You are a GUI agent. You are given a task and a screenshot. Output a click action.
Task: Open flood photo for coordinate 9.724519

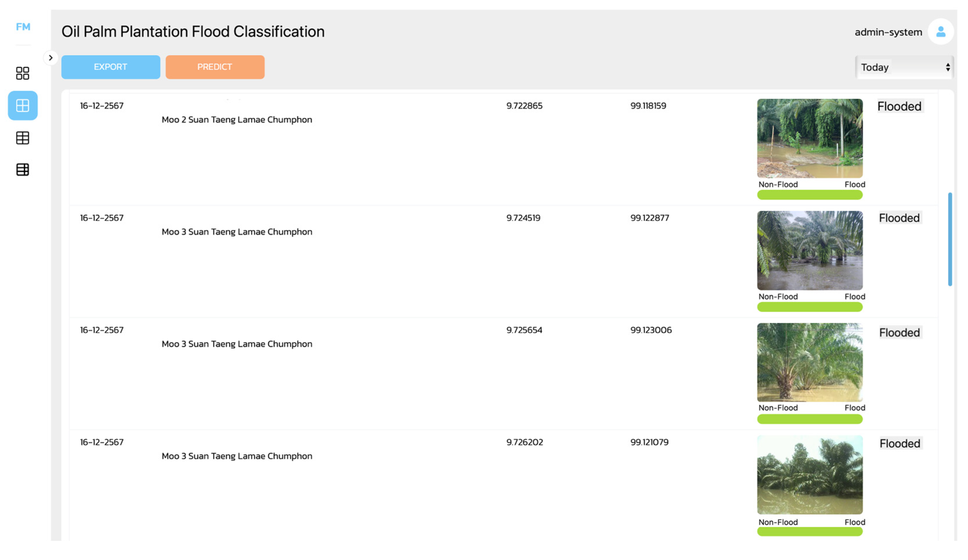pyautogui.click(x=810, y=251)
